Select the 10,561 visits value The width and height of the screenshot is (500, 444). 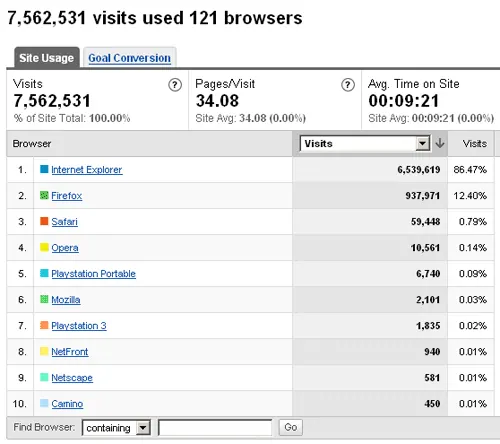click(425, 248)
